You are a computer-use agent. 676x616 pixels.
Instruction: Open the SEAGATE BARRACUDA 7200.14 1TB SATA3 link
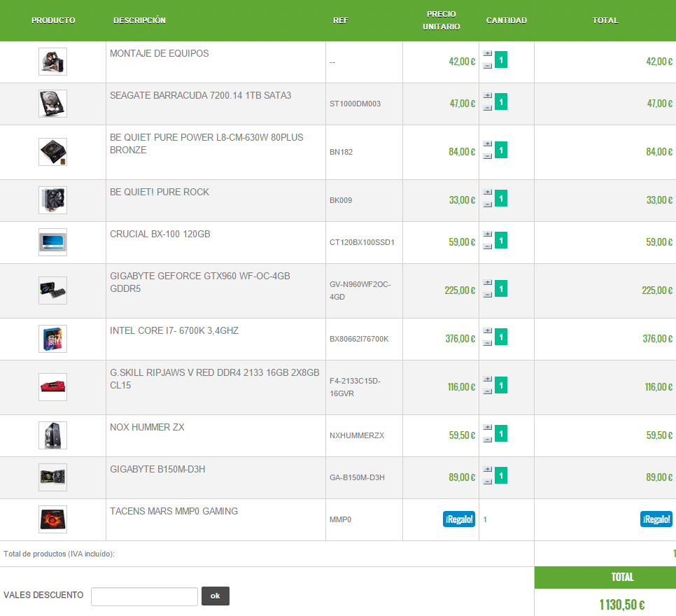click(x=200, y=95)
